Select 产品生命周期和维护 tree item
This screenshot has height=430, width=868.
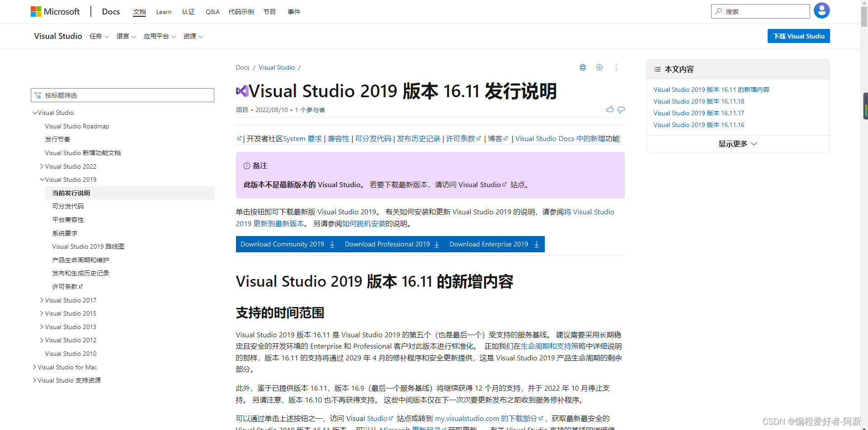click(x=80, y=260)
